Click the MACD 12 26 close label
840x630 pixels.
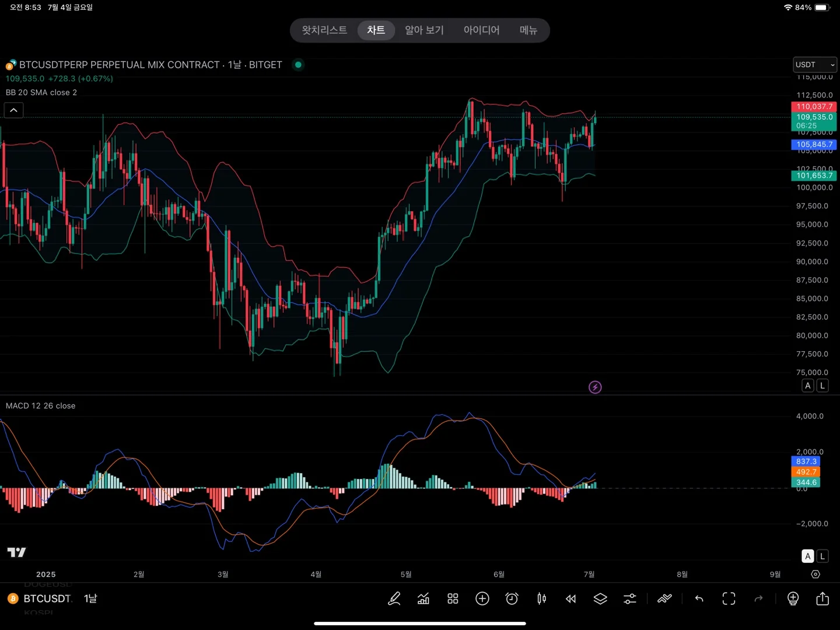coord(41,406)
